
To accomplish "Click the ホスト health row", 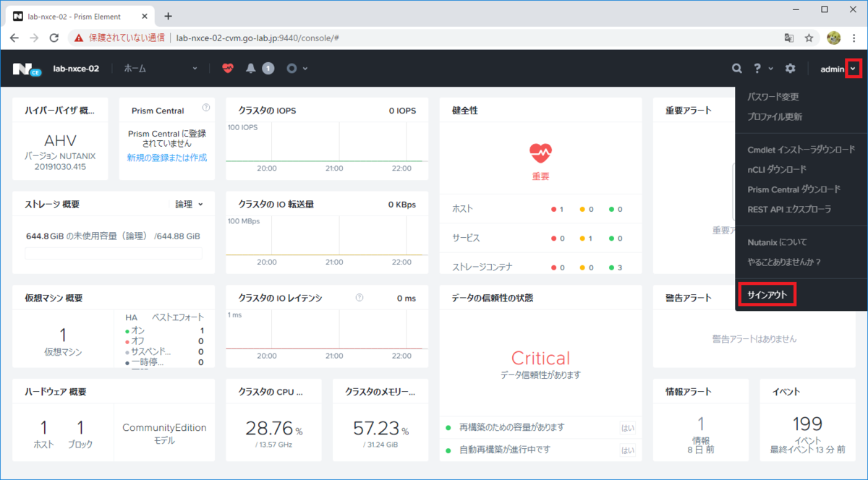I will 540,209.
